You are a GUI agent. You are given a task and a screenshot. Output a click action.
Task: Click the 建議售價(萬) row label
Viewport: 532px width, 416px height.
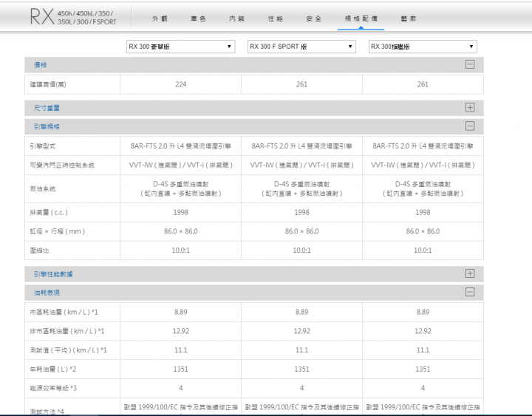pos(48,84)
